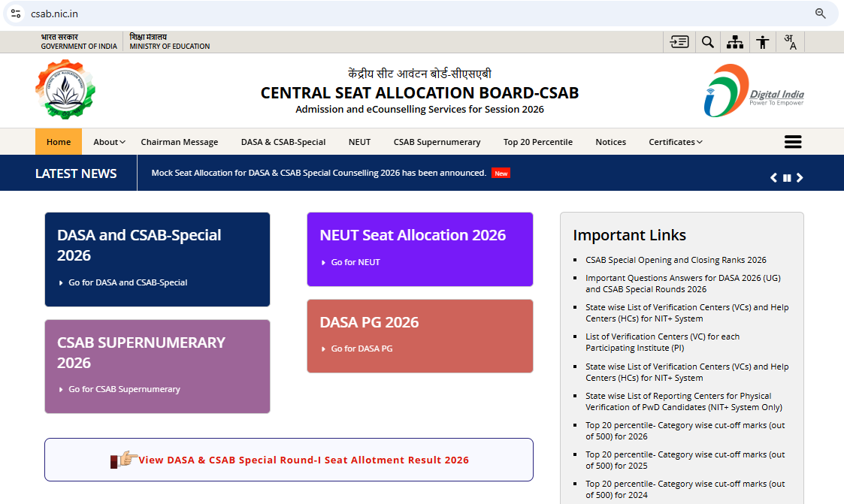The height and width of the screenshot is (504, 844).
Task: Open accessibility options icon
Action: click(x=762, y=42)
